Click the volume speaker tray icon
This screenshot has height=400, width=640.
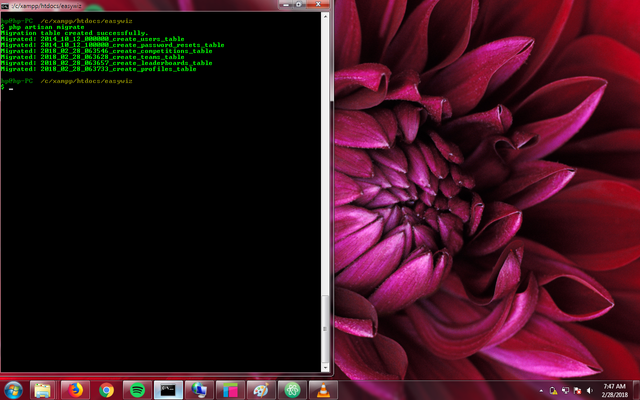(589, 391)
